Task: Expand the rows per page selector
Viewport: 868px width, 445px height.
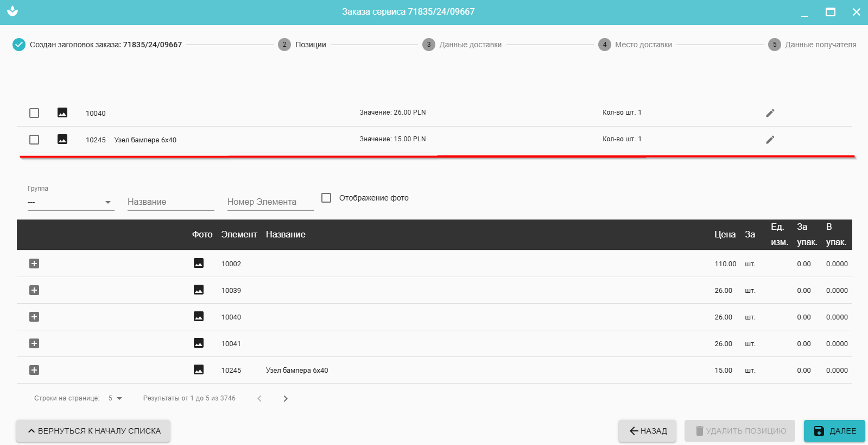Action: point(115,398)
